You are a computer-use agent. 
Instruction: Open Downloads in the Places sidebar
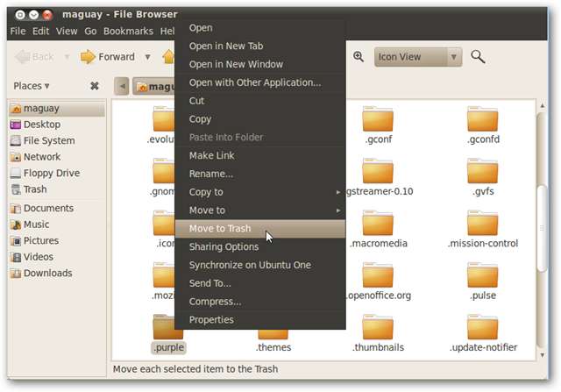tap(56, 273)
